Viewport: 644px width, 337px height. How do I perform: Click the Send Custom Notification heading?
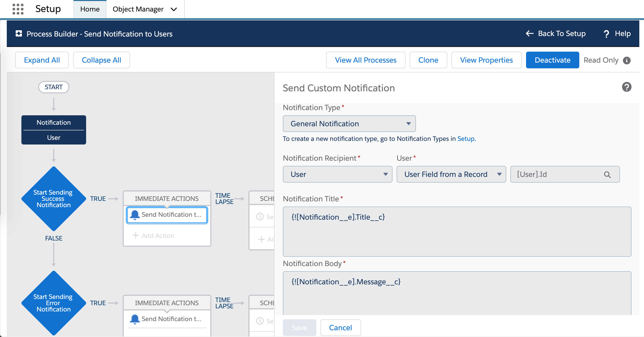point(339,88)
